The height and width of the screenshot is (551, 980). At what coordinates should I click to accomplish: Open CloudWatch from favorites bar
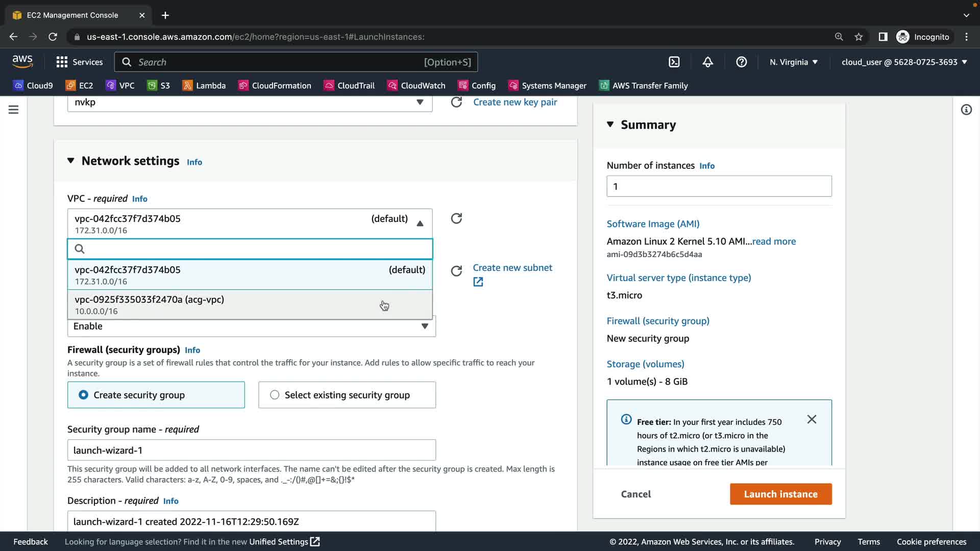(416, 86)
